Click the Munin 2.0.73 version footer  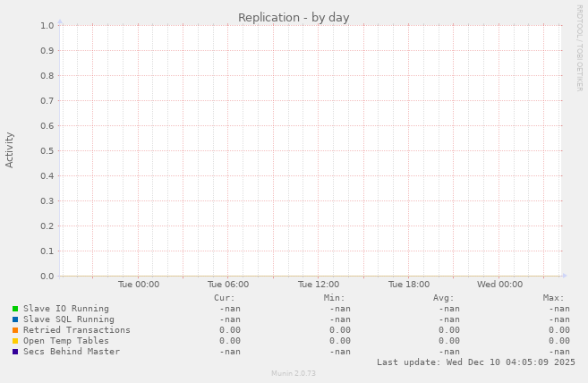pos(294,373)
